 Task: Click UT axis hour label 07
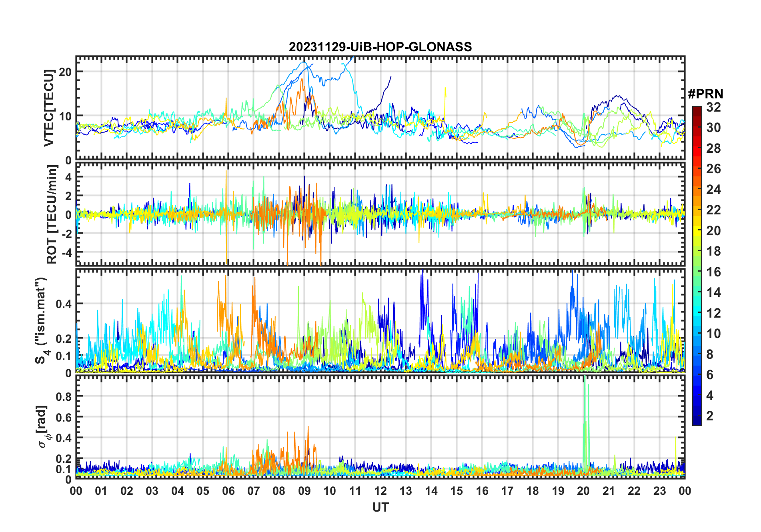(254, 491)
